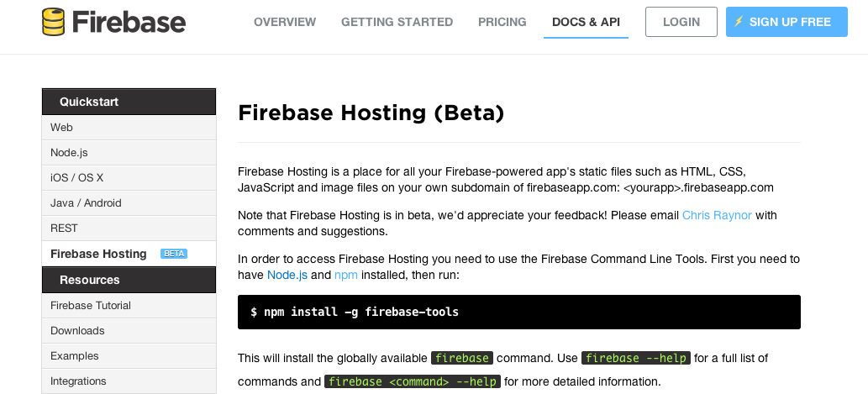The height and width of the screenshot is (394, 868).
Task: Click the 'firebase --help' inline code
Action: click(x=635, y=358)
